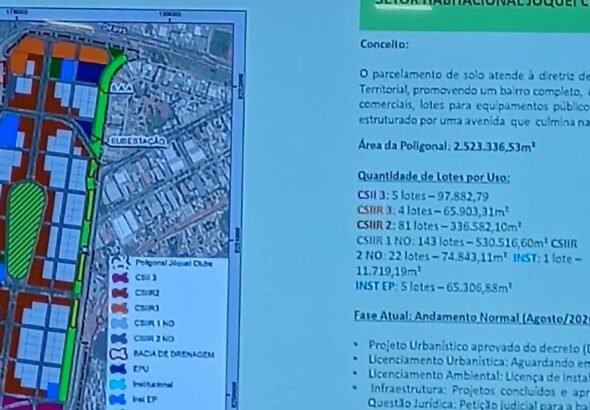Click the Quantidade de Lotes por Uso heading

point(434,176)
